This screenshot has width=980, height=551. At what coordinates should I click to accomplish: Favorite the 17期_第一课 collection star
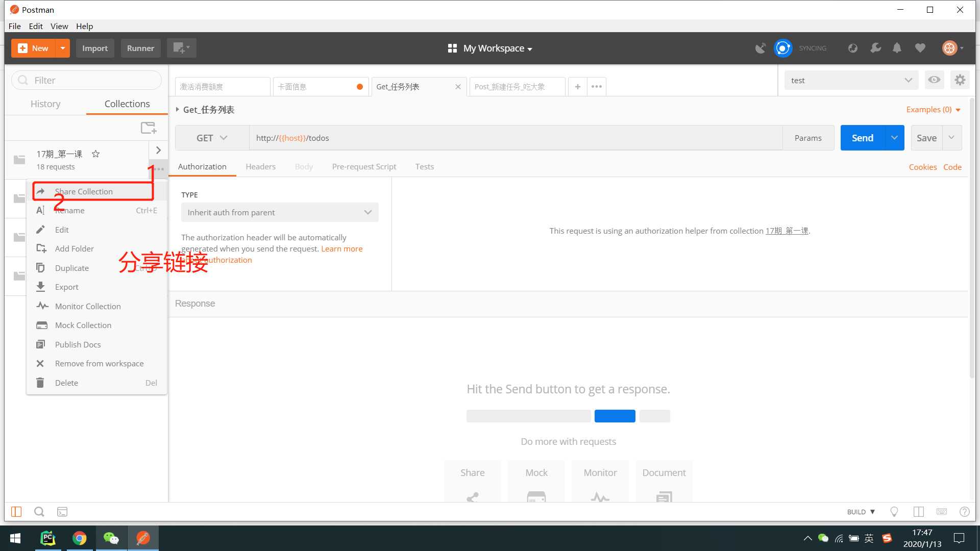(x=95, y=154)
